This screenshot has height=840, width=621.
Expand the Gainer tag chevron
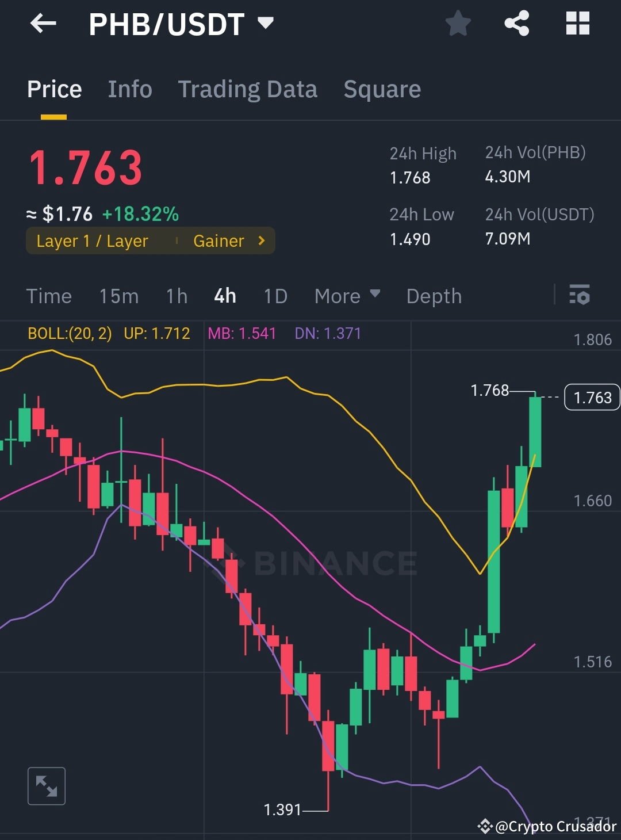click(x=262, y=240)
